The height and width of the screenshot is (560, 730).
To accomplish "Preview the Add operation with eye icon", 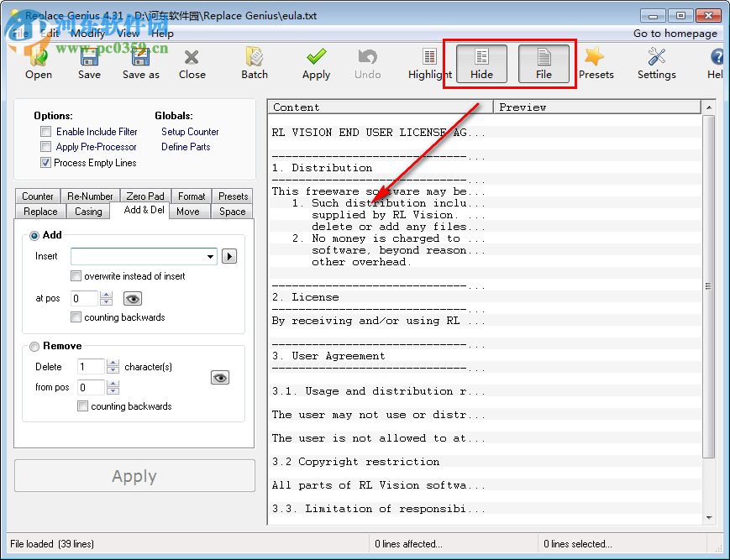I will 132,298.
